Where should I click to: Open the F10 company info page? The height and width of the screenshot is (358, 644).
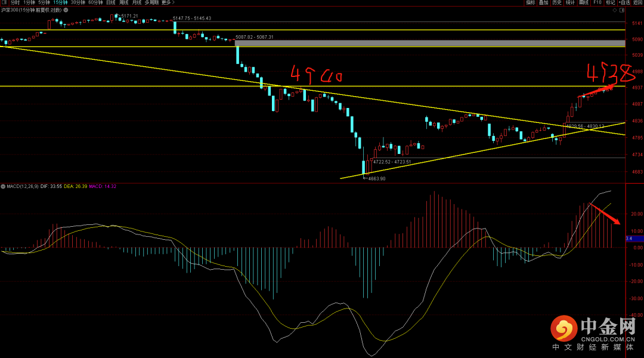coord(597,3)
